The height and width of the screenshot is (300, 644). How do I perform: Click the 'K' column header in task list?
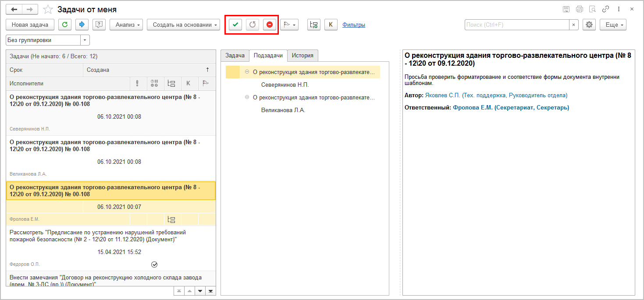coord(189,83)
